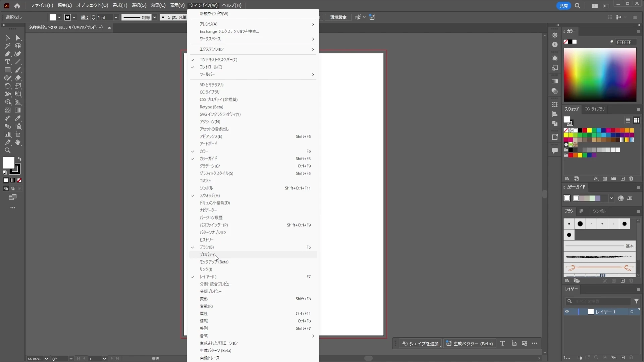Switch to the シンボル panel tab
The height and width of the screenshot is (362, 644).
click(599, 211)
